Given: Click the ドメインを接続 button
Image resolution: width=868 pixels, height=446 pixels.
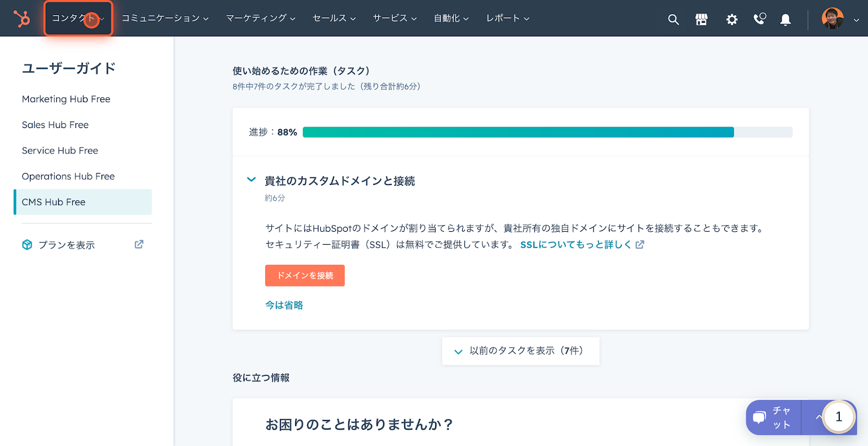Looking at the screenshot, I should (305, 276).
